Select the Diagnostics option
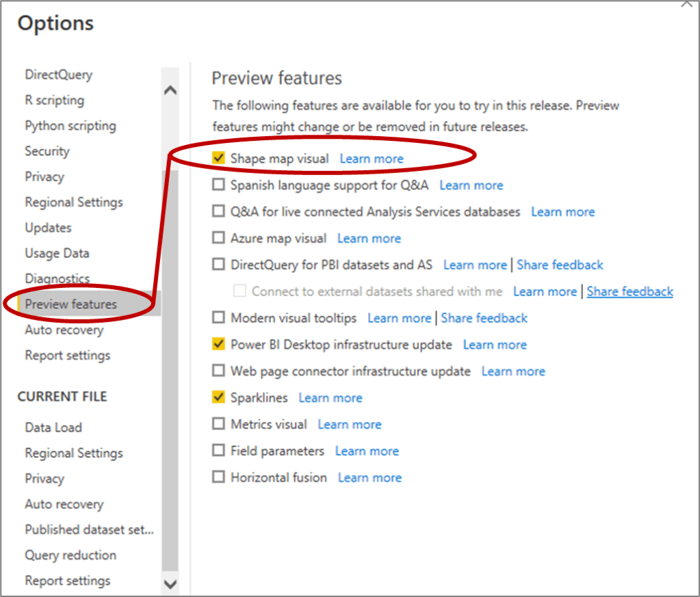 point(57,278)
